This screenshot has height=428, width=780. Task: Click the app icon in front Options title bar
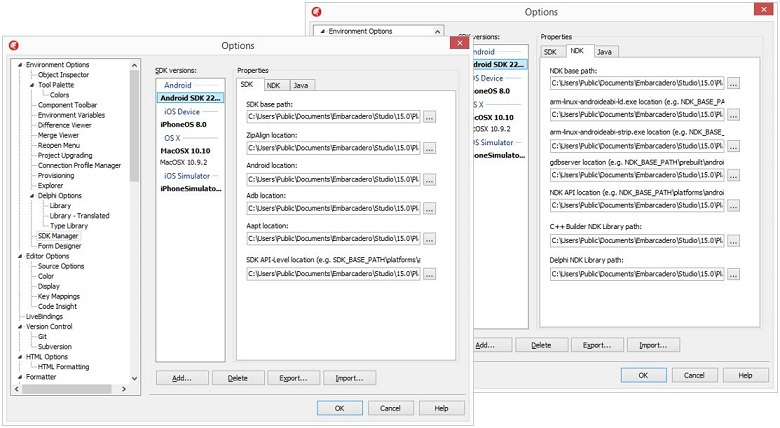click(14, 45)
